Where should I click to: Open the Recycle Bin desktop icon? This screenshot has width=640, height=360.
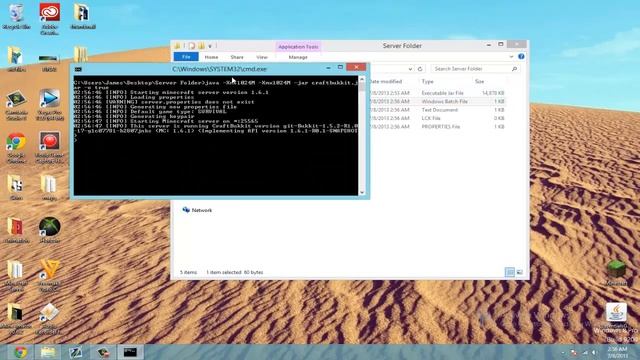(16, 17)
